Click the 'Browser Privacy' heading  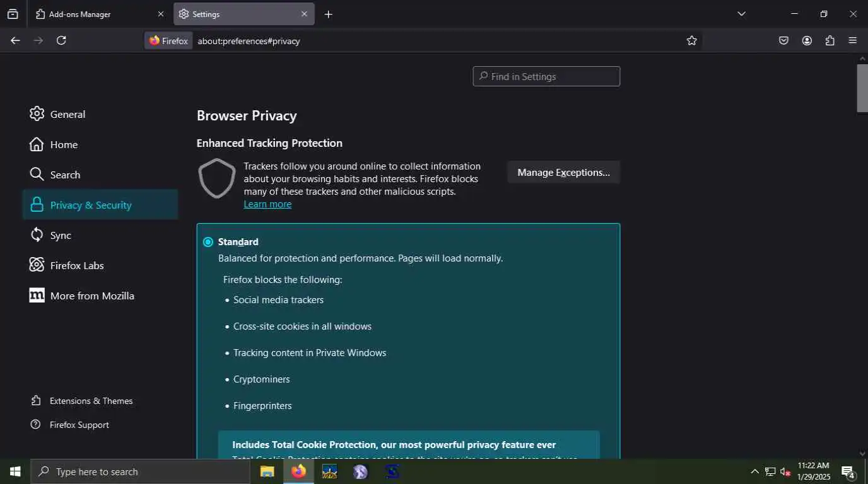click(247, 116)
